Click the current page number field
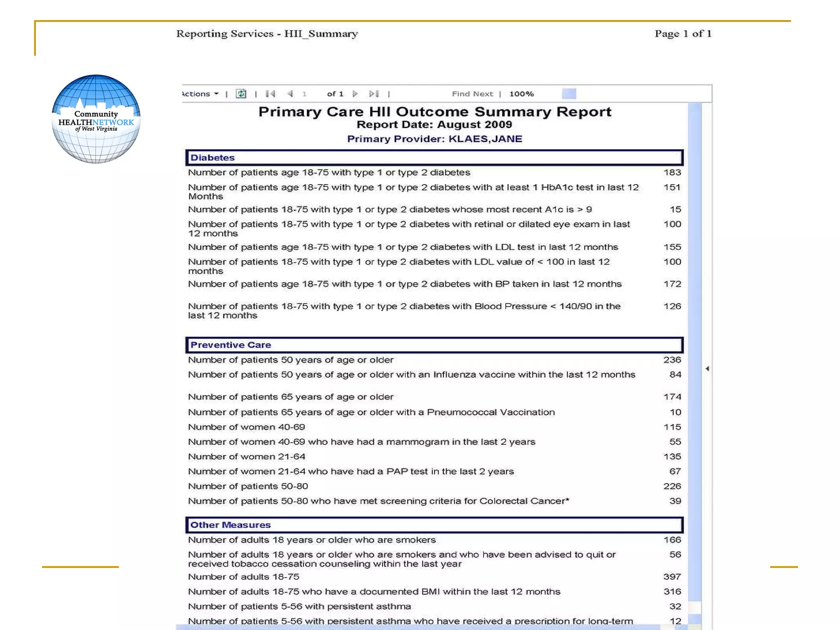Viewport: 840px width, 630px height. 305,94
